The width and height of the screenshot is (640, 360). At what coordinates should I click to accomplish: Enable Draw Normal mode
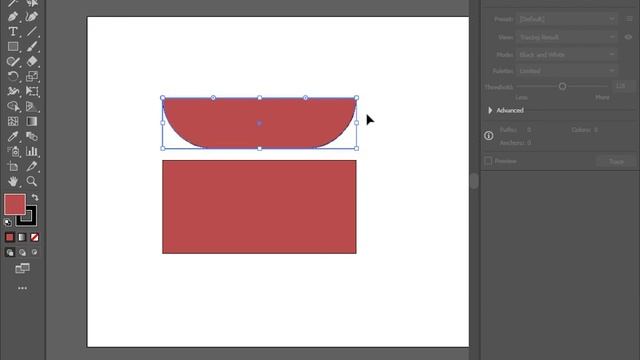click(10, 253)
